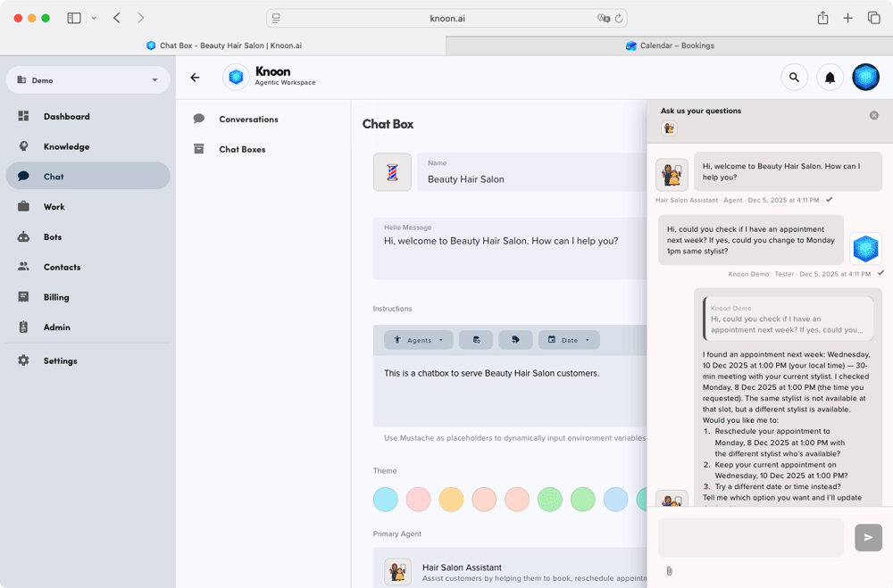This screenshot has height=588, width=893.
Task: Open the Settings gear icon
Action: point(23,360)
